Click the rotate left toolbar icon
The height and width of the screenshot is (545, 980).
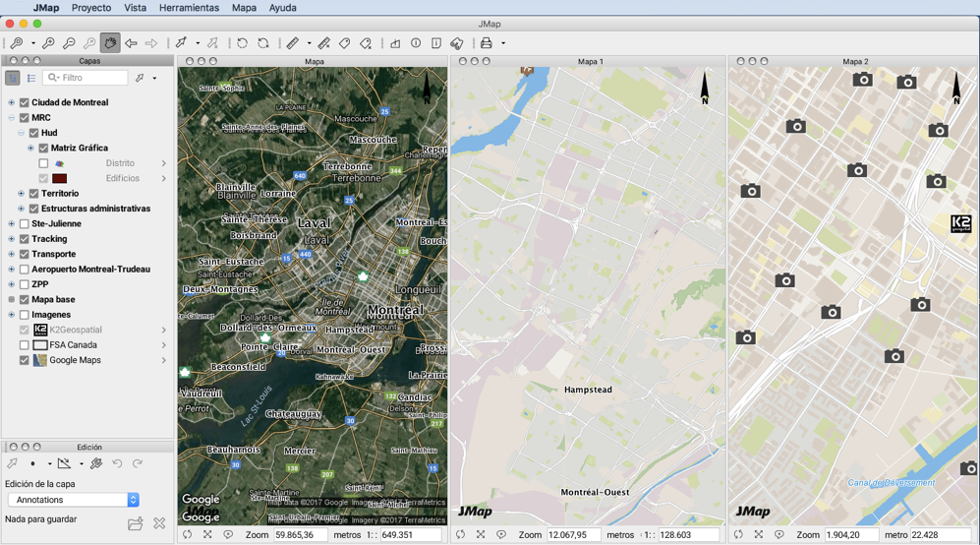click(242, 43)
